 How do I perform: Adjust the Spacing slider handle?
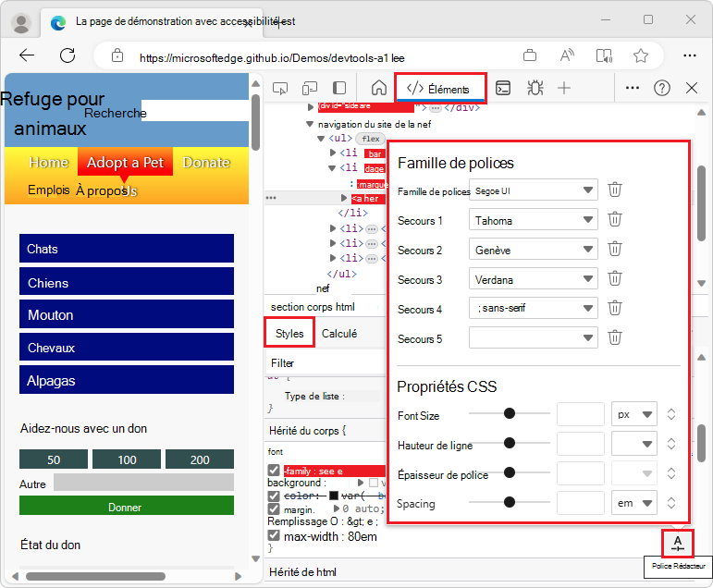pos(510,502)
